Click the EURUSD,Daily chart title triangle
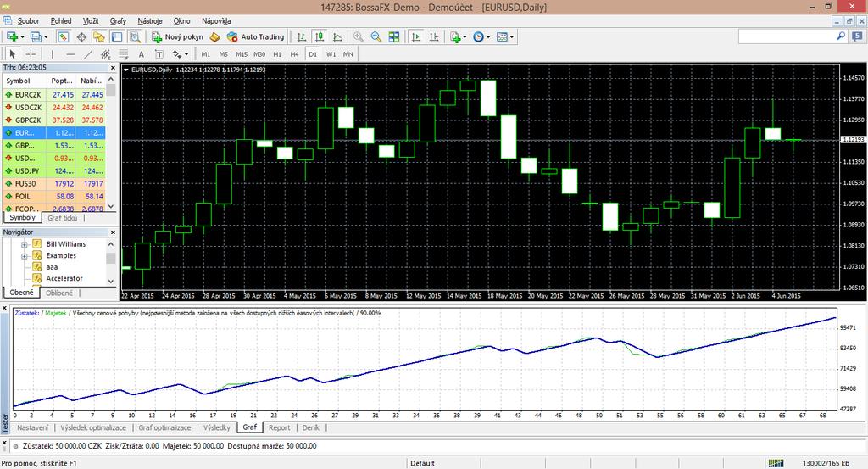The image size is (868, 469). coord(126,70)
